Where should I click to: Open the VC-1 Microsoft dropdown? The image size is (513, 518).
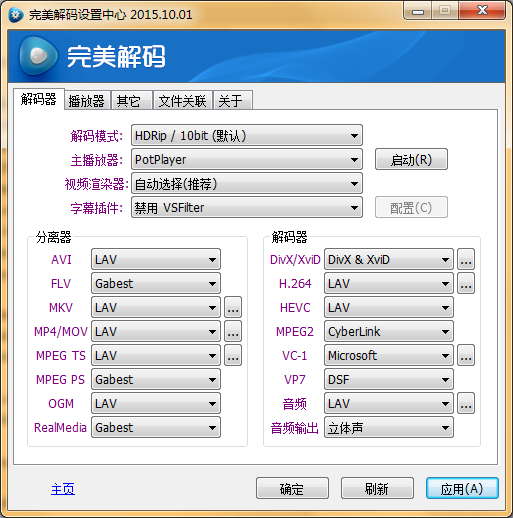coord(389,355)
